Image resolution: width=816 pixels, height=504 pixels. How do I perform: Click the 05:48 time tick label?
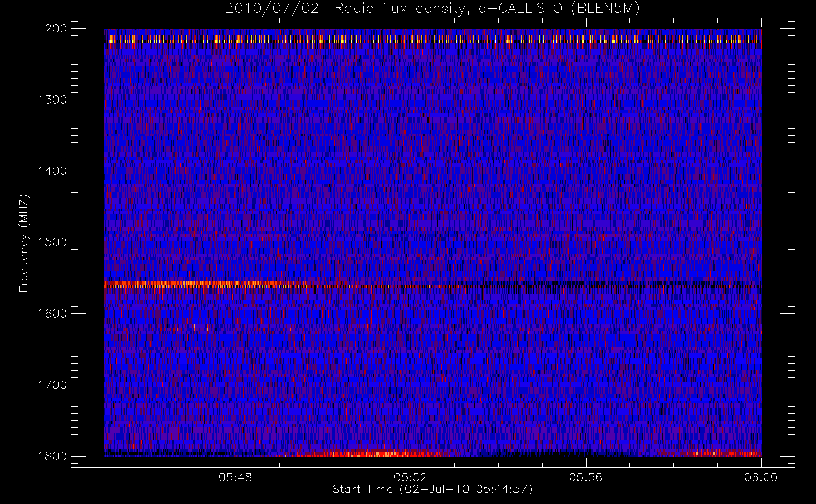[236, 477]
